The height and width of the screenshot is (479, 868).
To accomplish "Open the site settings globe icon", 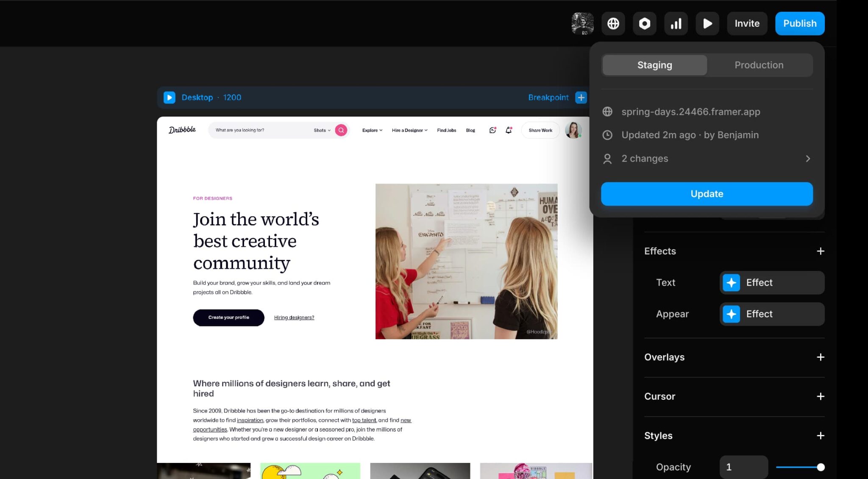I will point(613,23).
